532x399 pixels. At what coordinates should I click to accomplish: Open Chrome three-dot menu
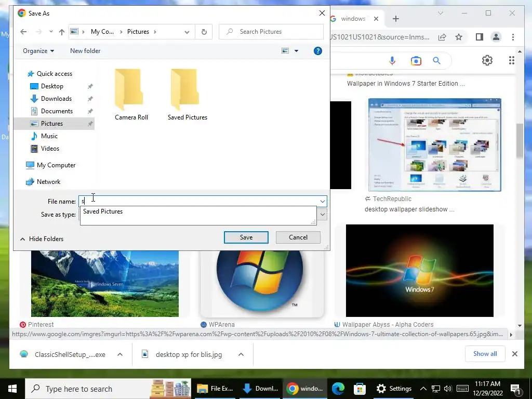pos(513,37)
